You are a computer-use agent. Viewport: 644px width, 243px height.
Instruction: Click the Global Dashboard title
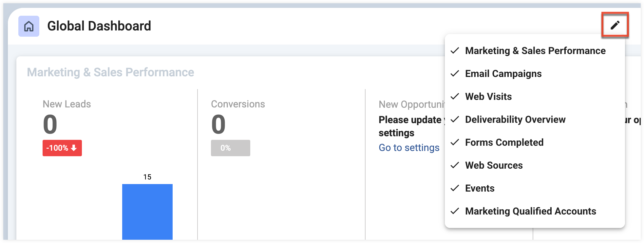[99, 26]
